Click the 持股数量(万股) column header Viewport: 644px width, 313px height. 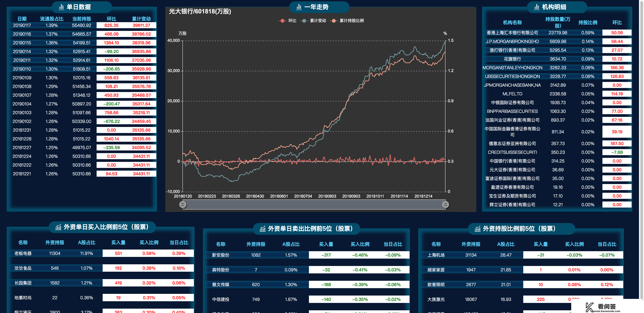[x=558, y=23]
